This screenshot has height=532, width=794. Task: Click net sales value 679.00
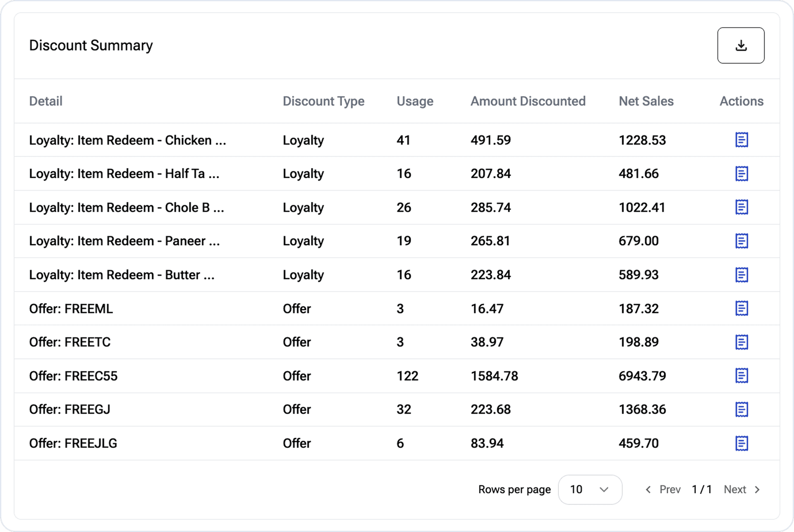coord(639,241)
